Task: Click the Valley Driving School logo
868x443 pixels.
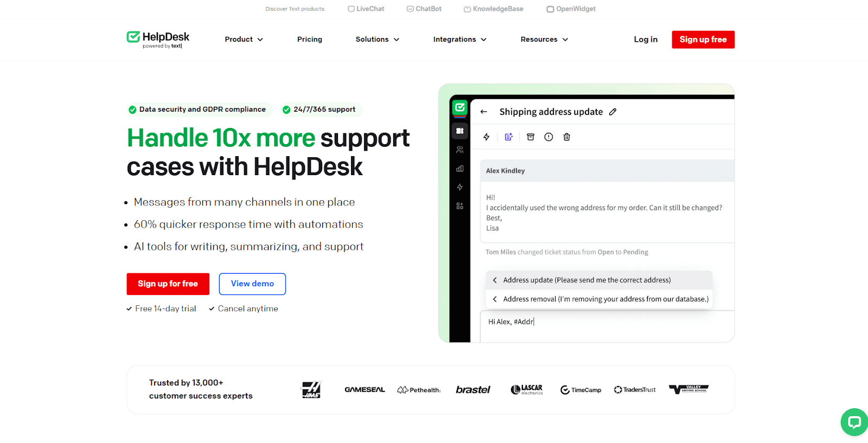Action: 688,389
